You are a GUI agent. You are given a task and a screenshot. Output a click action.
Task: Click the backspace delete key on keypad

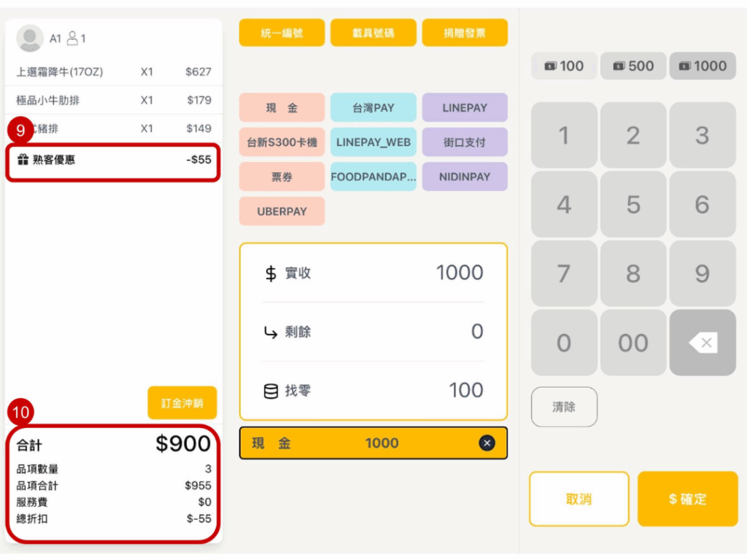(x=703, y=343)
